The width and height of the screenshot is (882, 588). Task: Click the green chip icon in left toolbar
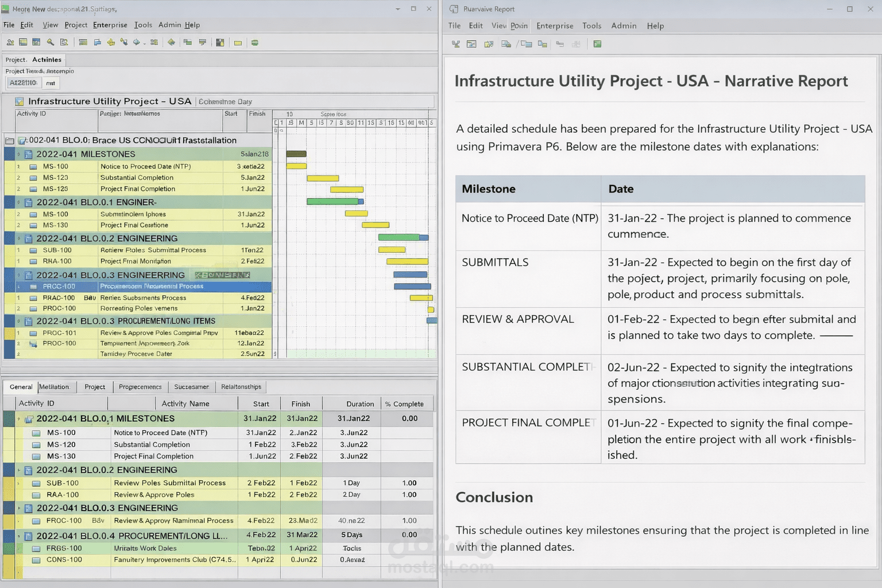click(x=255, y=42)
